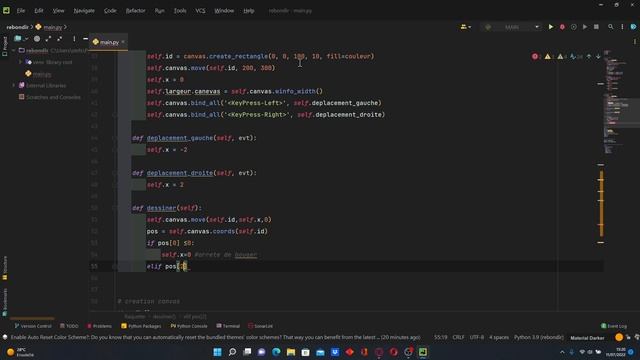Open the Refactor menu

point(136,11)
